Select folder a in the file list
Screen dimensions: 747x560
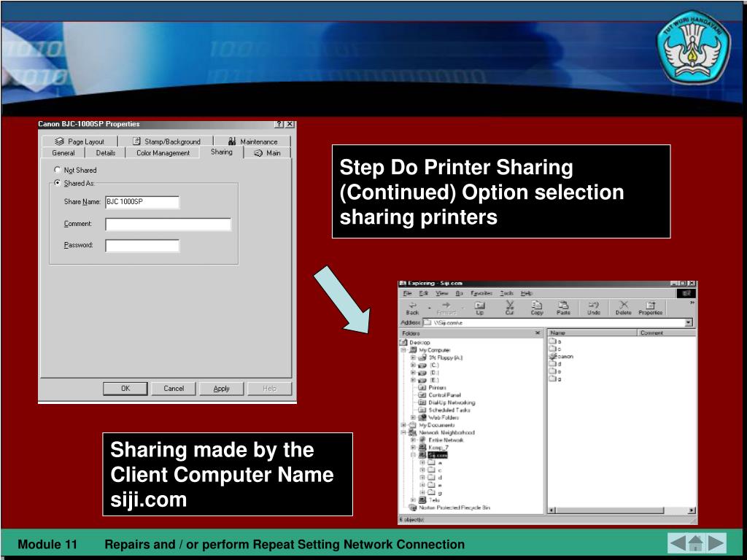pyautogui.click(x=555, y=341)
